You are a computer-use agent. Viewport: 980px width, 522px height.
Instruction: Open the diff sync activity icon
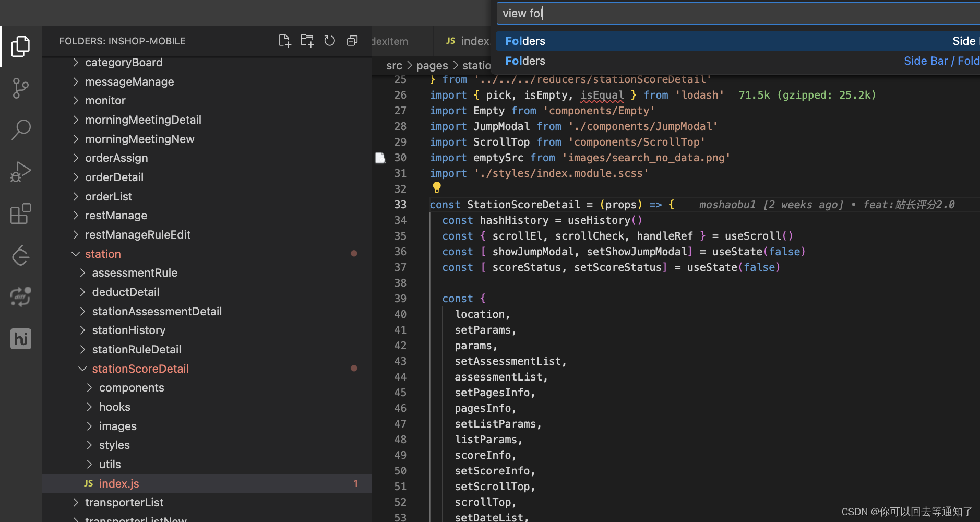[20, 297]
